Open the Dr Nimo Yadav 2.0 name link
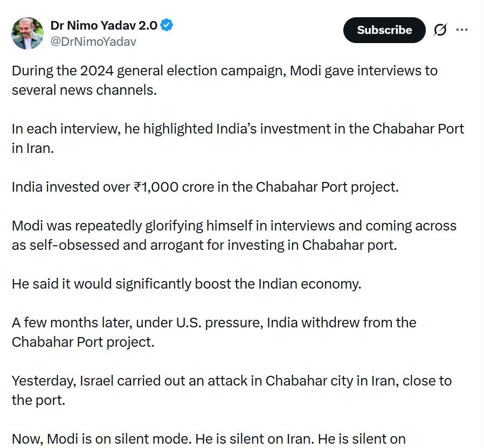 click(103, 25)
